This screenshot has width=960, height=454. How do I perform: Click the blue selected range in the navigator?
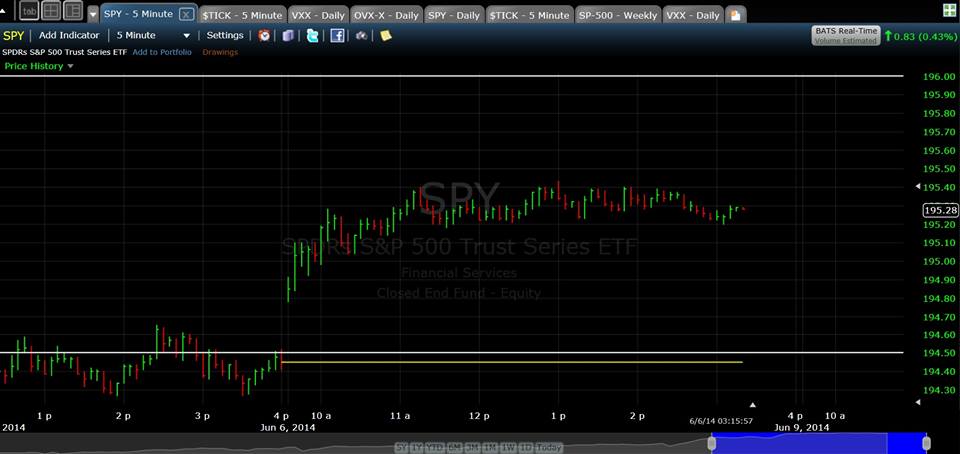819,442
